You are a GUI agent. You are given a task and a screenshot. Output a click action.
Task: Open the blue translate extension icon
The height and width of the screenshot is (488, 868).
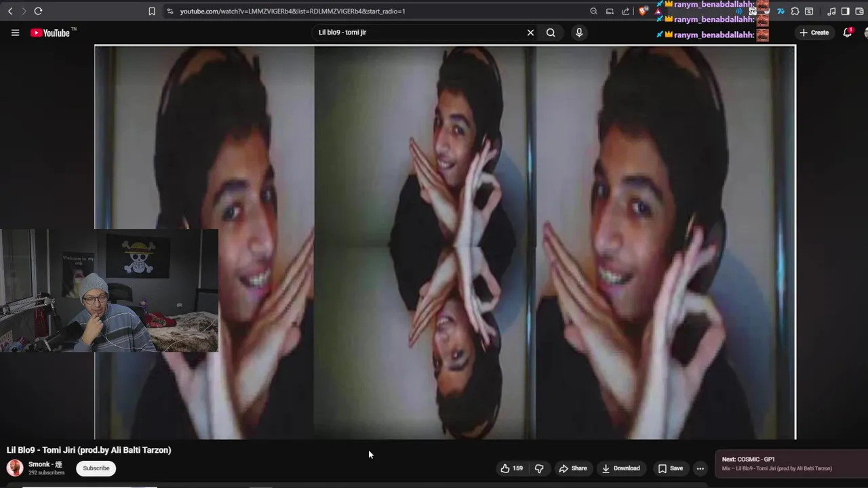point(781,11)
